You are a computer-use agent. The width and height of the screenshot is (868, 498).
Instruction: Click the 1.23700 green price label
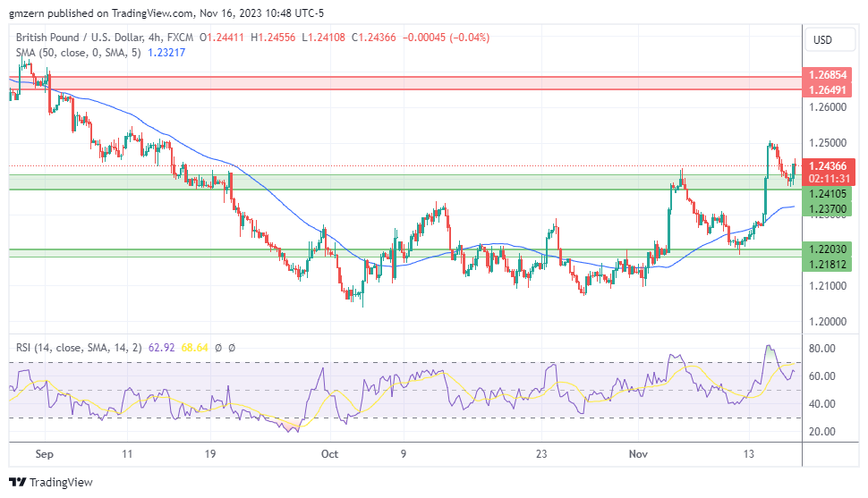point(828,209)
